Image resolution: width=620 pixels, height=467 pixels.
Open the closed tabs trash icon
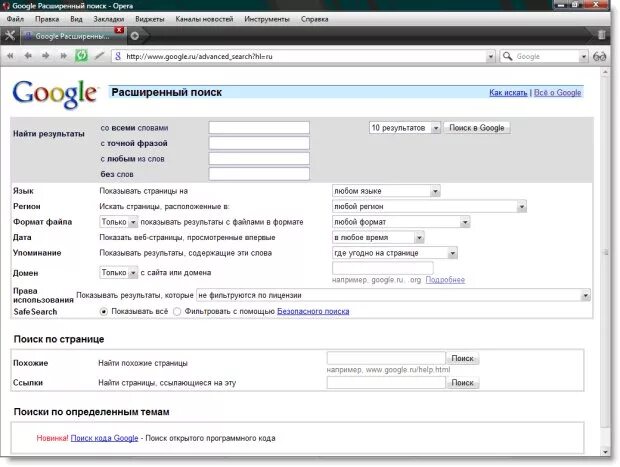(601, 35)
